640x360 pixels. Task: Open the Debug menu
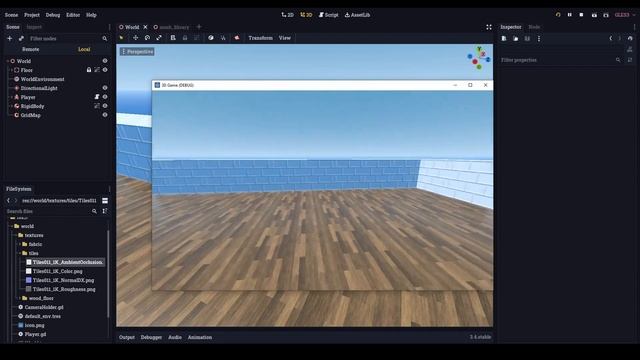(x=53, y=15)
